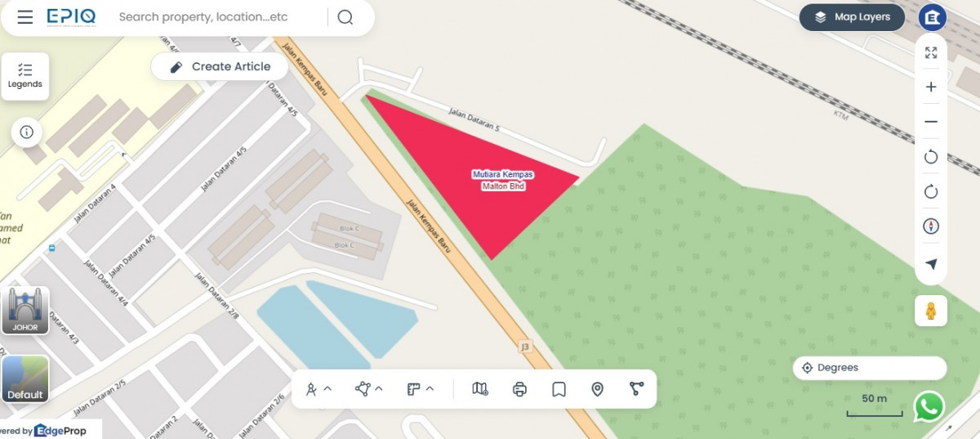This screenshot has width=980, height=439.
Task: Open the WhatsApp chat button
Action: coord(929,406)
